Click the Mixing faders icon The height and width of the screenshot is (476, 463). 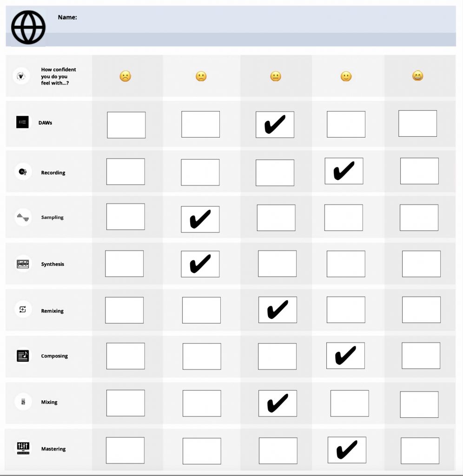click(23, 402)
